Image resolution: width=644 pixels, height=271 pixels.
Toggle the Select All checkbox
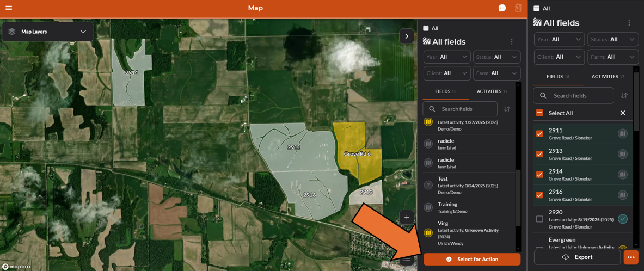pos(539,113)
